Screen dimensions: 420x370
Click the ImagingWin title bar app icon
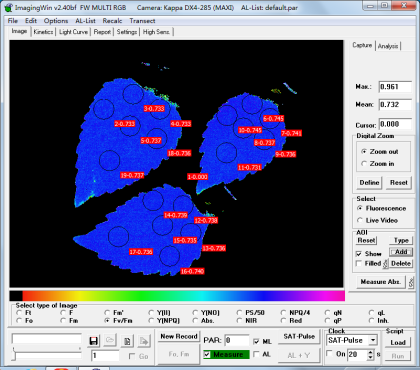[x=9, y=8]
